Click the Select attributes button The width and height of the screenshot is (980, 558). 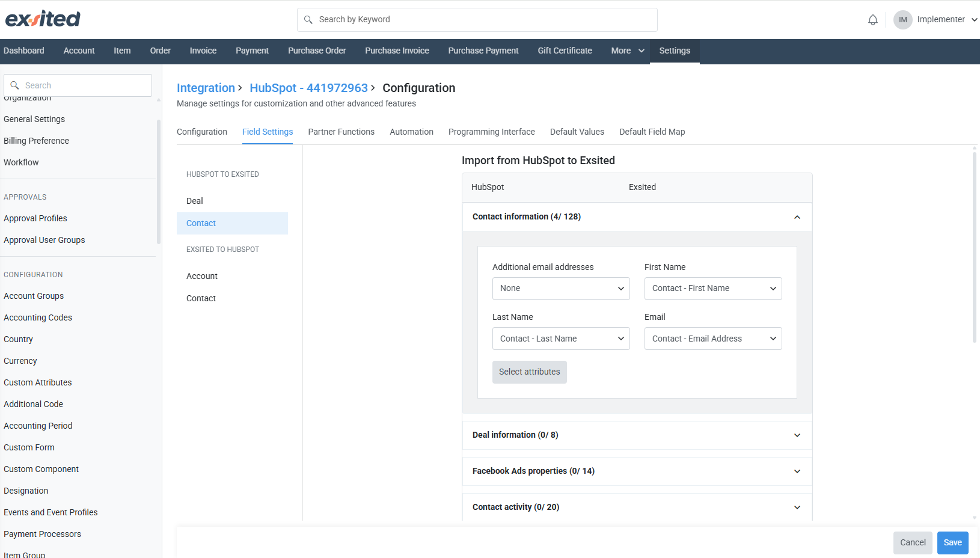point(530,372)
